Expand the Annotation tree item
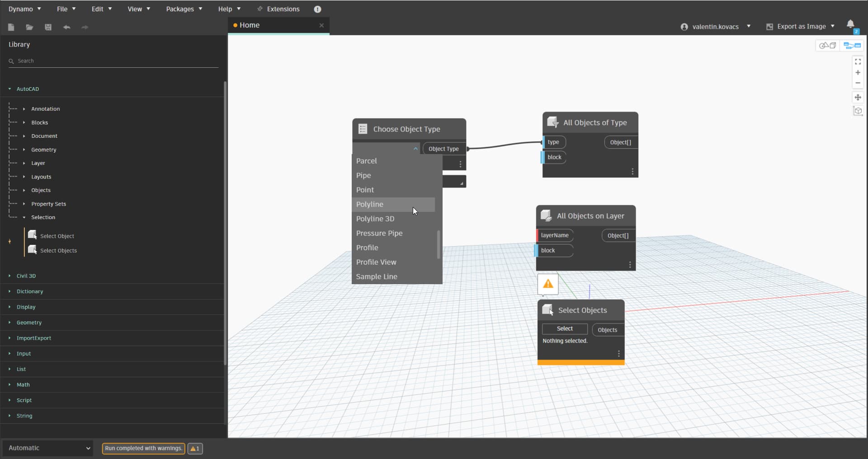The width and height of the screenshot is (868, 459). pos(24,109)
